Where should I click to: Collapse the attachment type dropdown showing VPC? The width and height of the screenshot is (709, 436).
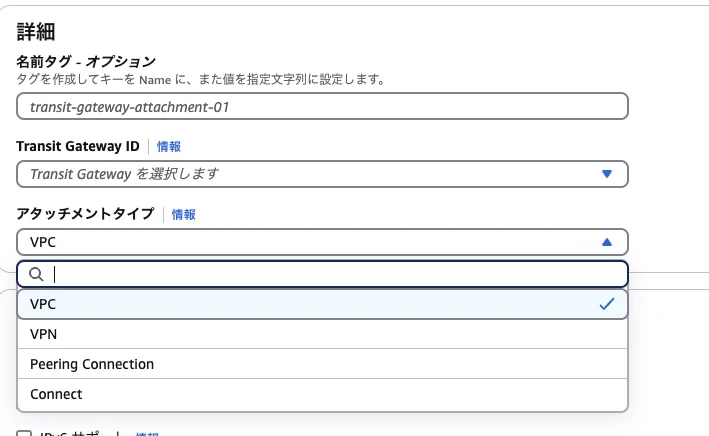(x=322, y=242)
